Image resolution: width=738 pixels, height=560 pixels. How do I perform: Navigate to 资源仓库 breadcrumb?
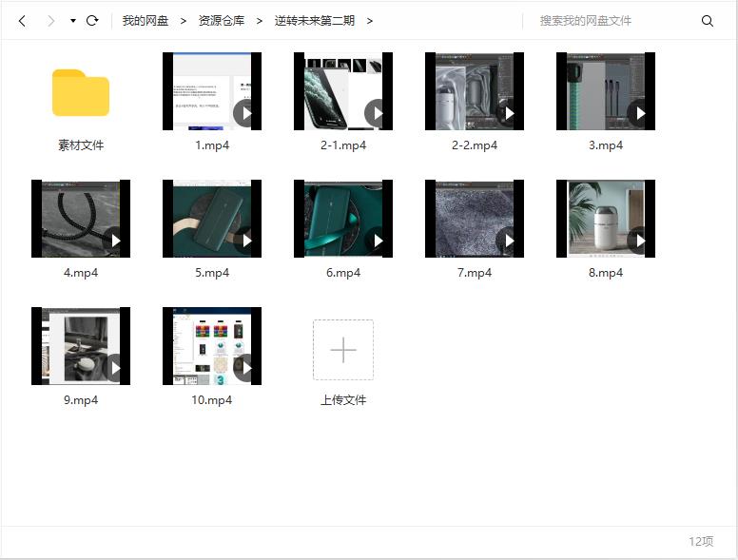pos(221,21)
